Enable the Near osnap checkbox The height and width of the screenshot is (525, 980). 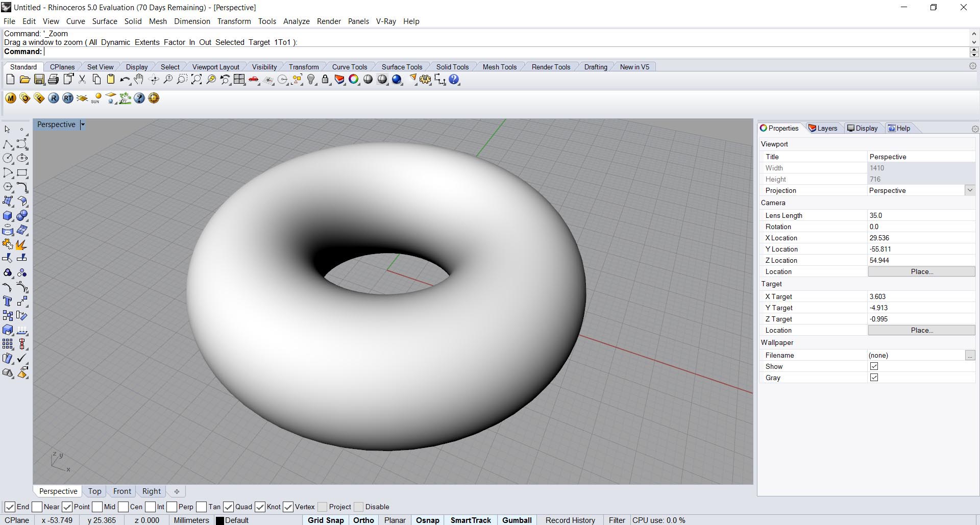point(37,507)
